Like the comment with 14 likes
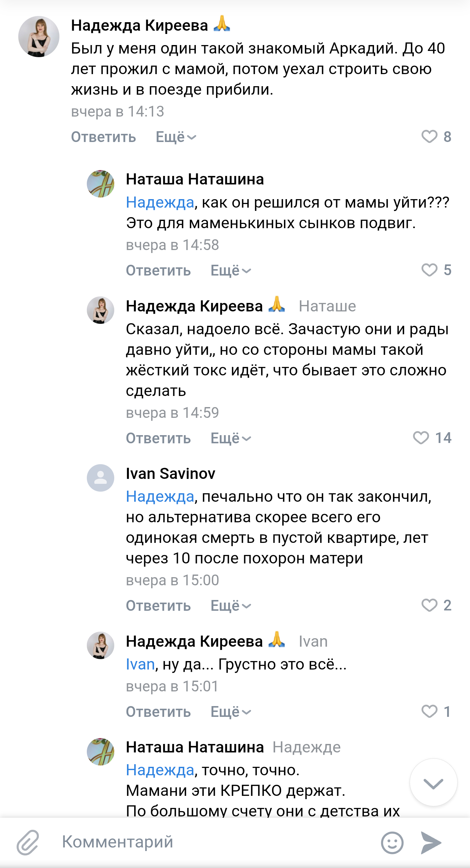Image resolution: width=470 pixels, height=868 pixels. 421,438
